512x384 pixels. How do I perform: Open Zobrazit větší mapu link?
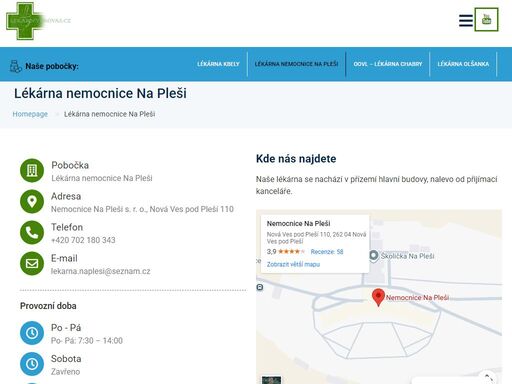pyautogui.click(x=293, y=264)
